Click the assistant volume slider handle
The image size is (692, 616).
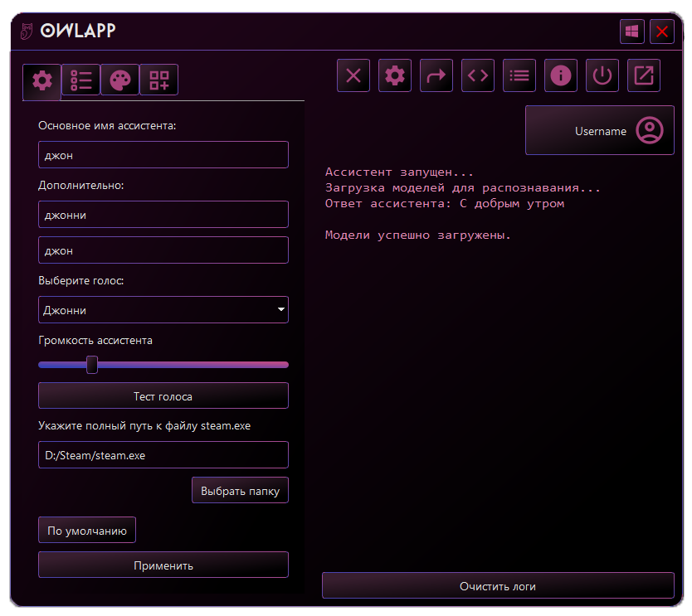pos(92,365)
